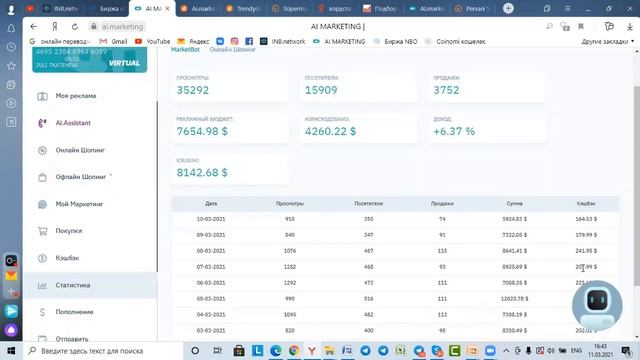This screenshot has width=640, height=360.
Task: Show hidden system tray icons
Action: 506,351
